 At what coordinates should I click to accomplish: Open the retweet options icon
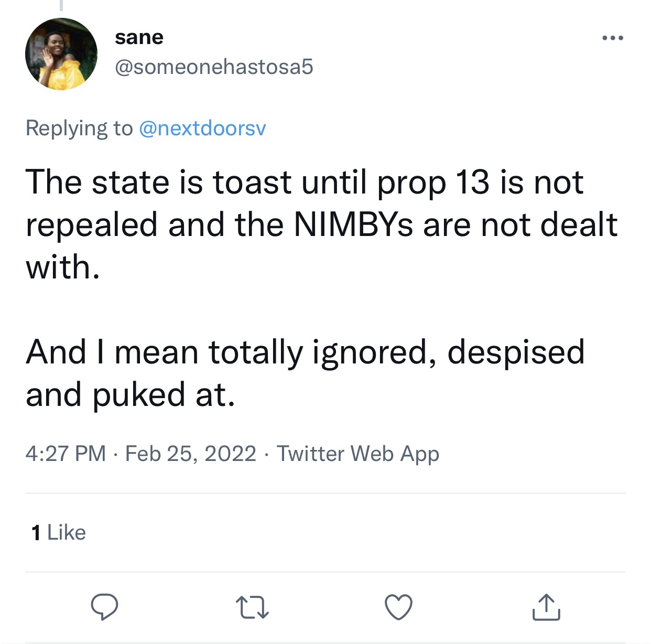coord(252,607)
